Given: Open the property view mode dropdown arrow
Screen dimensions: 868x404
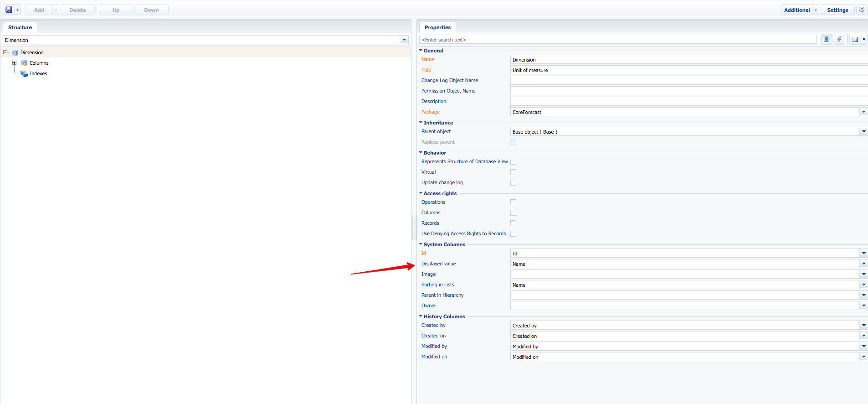Looking at the screenshot, I should pyautogui.click(x=864, y=39).
